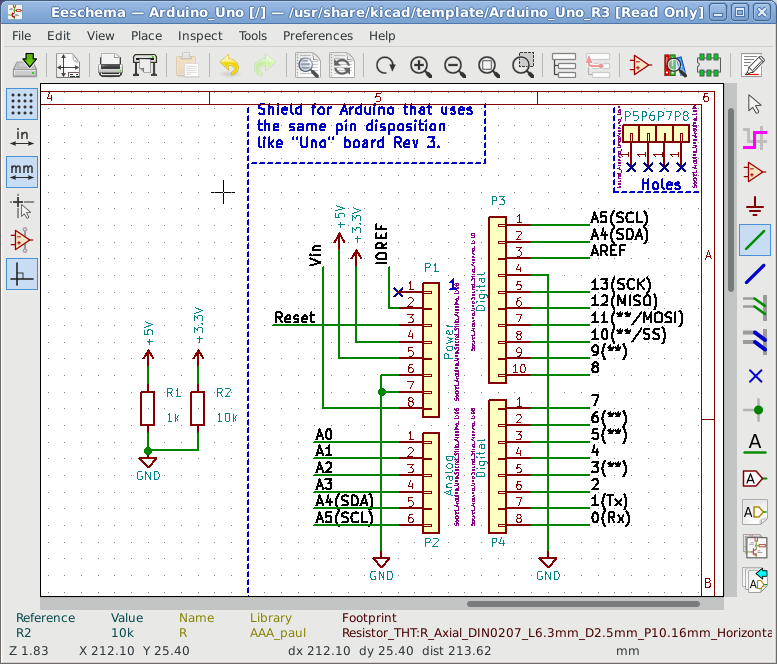
Task: Select Highlight Net tool
Action: (x=755, y=138)
